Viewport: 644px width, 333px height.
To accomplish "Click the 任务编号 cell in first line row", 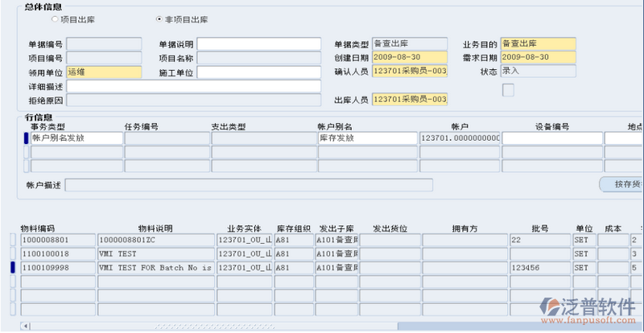I will [x=167, y=138].
